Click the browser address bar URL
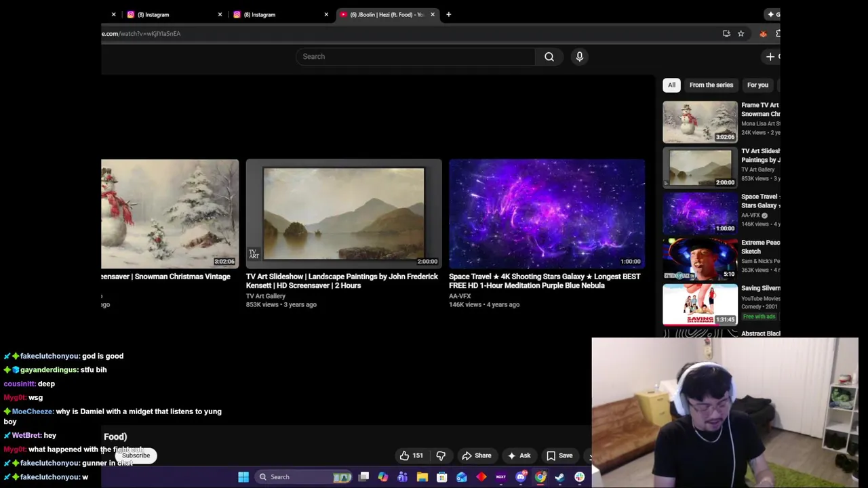This screenshot has width=868, height=488. click(x=141, y=33)
